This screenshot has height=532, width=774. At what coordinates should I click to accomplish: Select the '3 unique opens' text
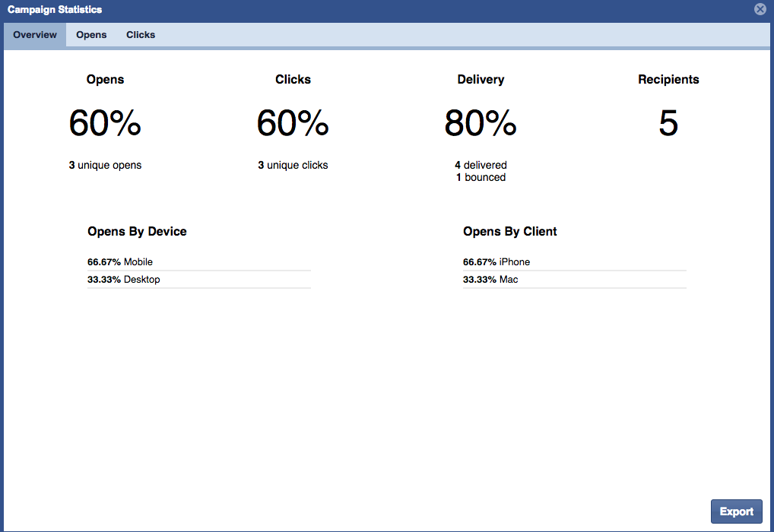tap(105, 165)
